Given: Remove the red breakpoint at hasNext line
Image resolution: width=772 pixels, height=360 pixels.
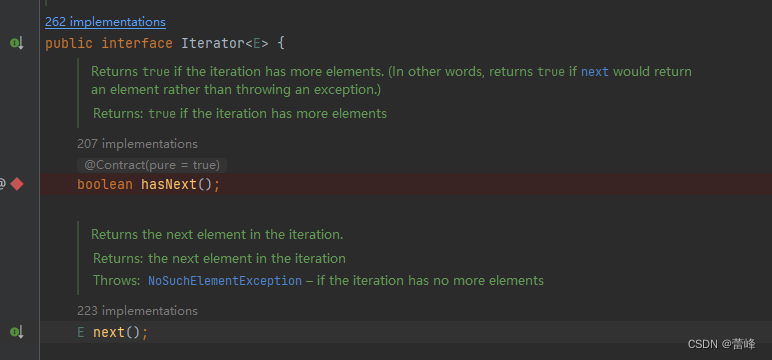Looking at the screenshot, I should [17, 184].
